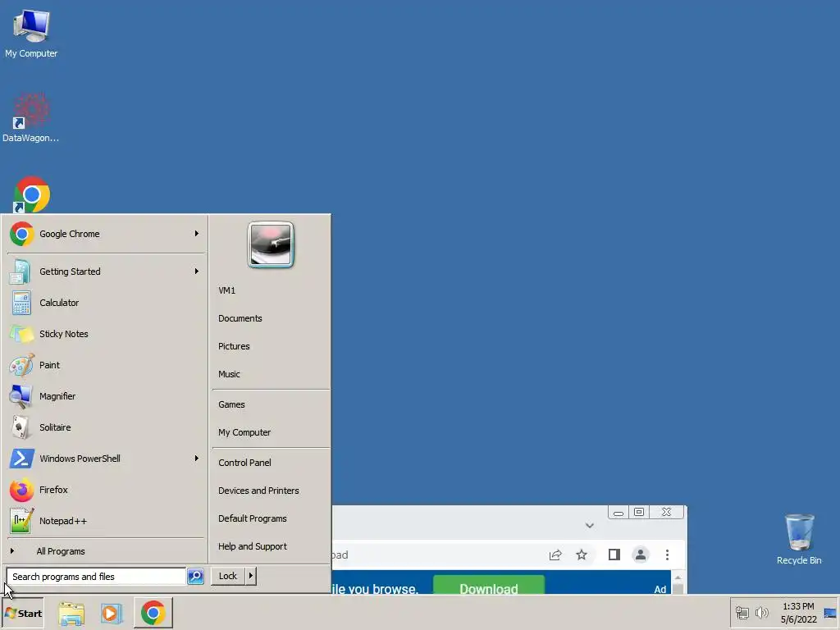Open the Chrome three-dot menu
Image resolution: width=840 pixels, height=630 pixels.
point(667,555)
